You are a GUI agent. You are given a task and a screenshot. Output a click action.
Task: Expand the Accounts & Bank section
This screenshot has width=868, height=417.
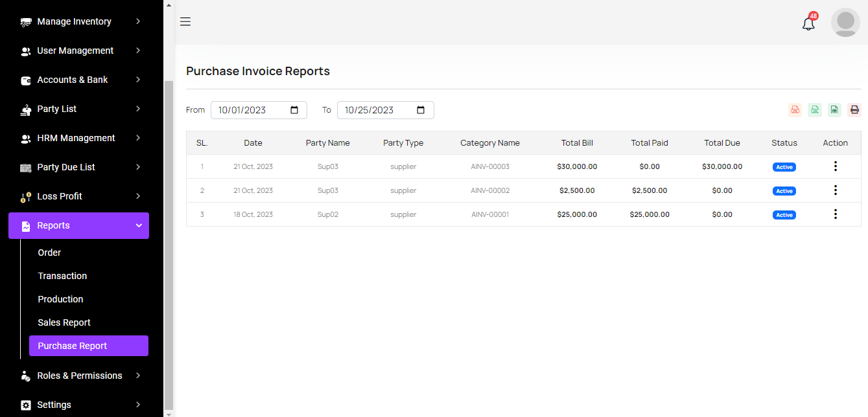pyautogui.click(x=78, y=80)
